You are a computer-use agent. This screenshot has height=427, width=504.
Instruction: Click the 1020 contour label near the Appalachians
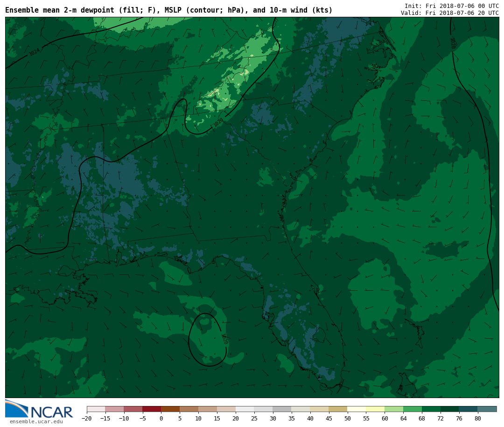pos(218,123)
